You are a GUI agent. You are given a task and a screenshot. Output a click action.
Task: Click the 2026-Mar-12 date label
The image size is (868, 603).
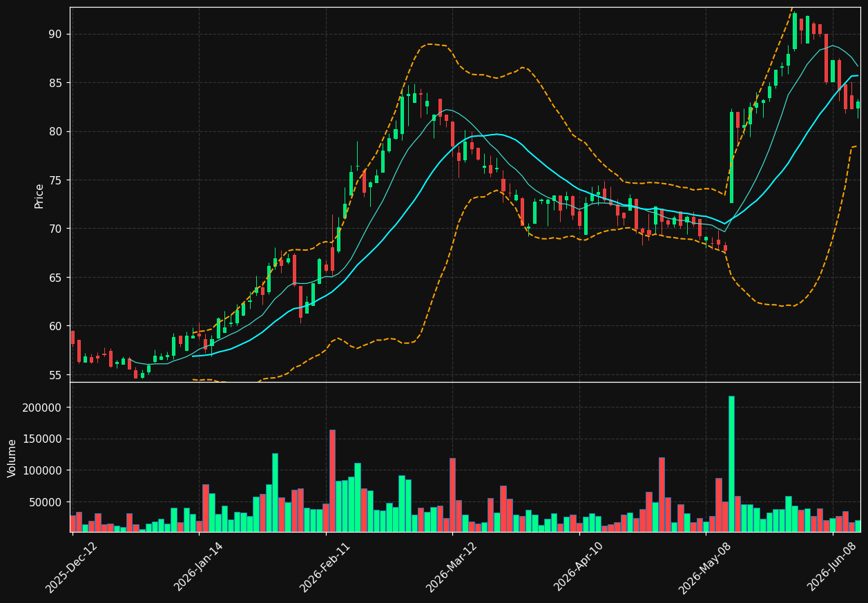tap(452, 568)
